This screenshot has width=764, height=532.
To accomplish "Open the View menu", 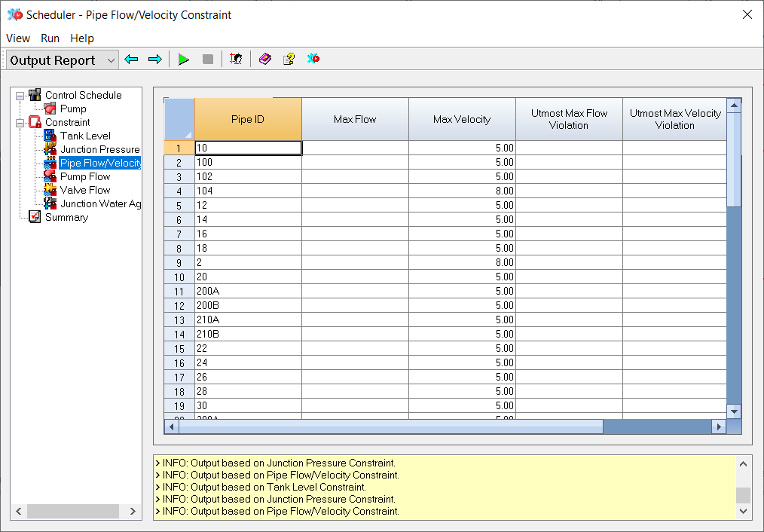I will [18, 38].
